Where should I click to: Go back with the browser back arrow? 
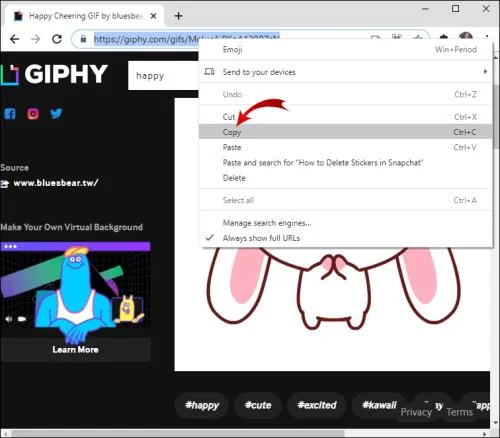[14, 39]
